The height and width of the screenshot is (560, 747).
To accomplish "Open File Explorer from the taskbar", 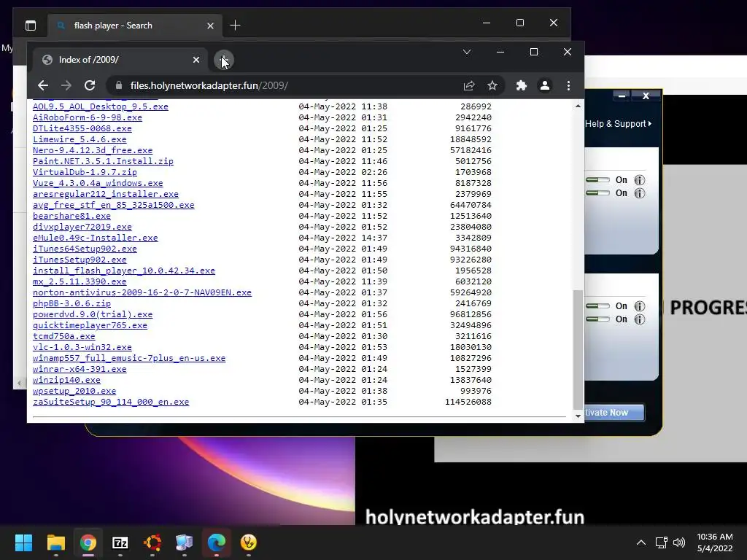I will point(55,542).
